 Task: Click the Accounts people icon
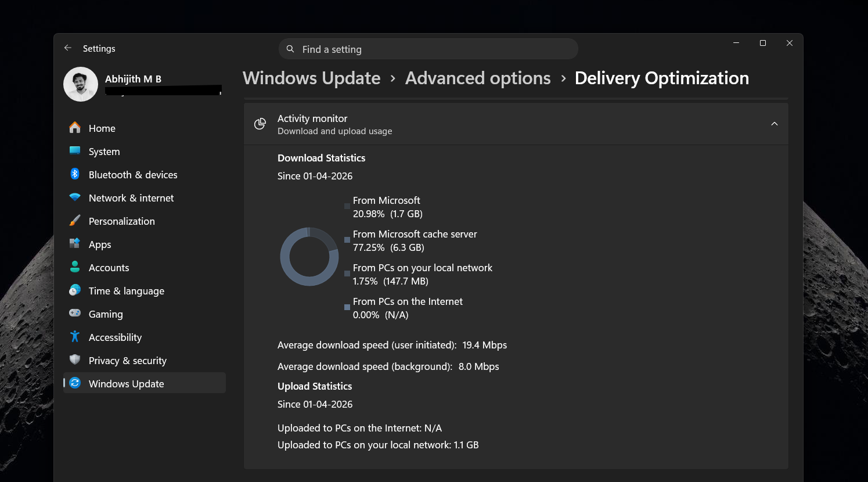pyautogui.click(x=75, y=267)
